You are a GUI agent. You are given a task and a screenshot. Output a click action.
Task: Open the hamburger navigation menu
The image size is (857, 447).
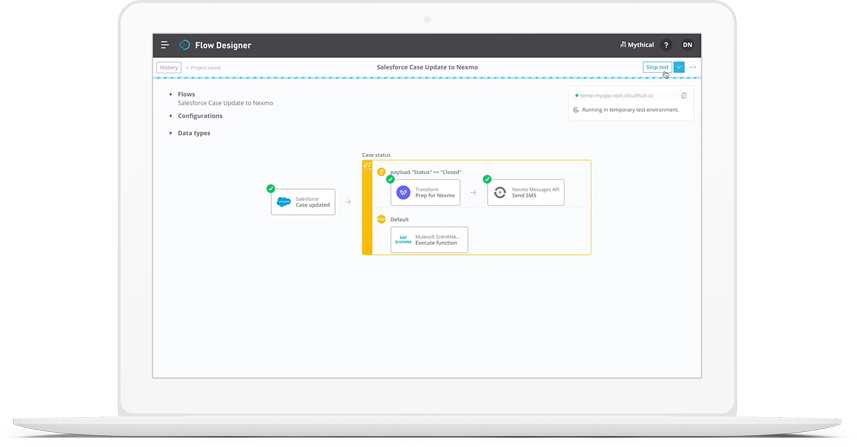pyautogui.click(x=165, y=45)
